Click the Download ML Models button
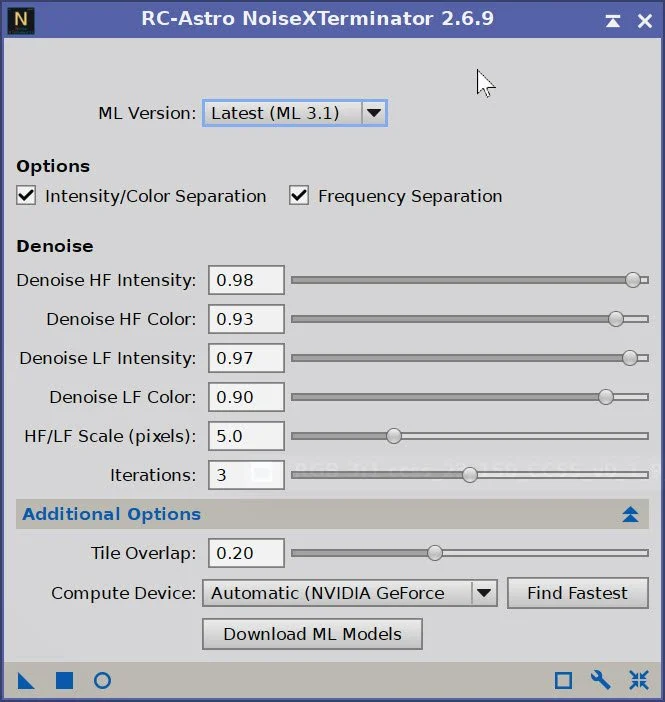The image size is (665, 702). 312,634
